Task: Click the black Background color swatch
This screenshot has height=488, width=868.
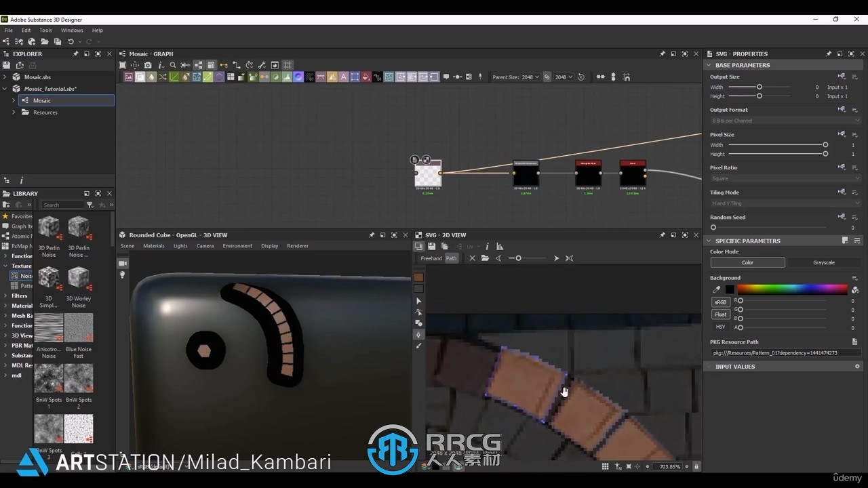Action: [x=730, y=289]
